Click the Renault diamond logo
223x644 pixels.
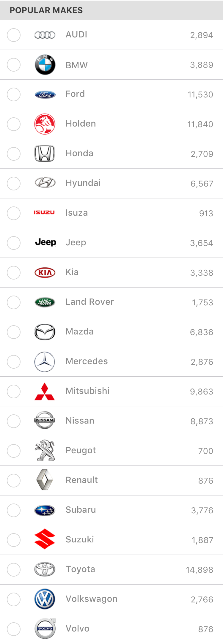(45, 480)
